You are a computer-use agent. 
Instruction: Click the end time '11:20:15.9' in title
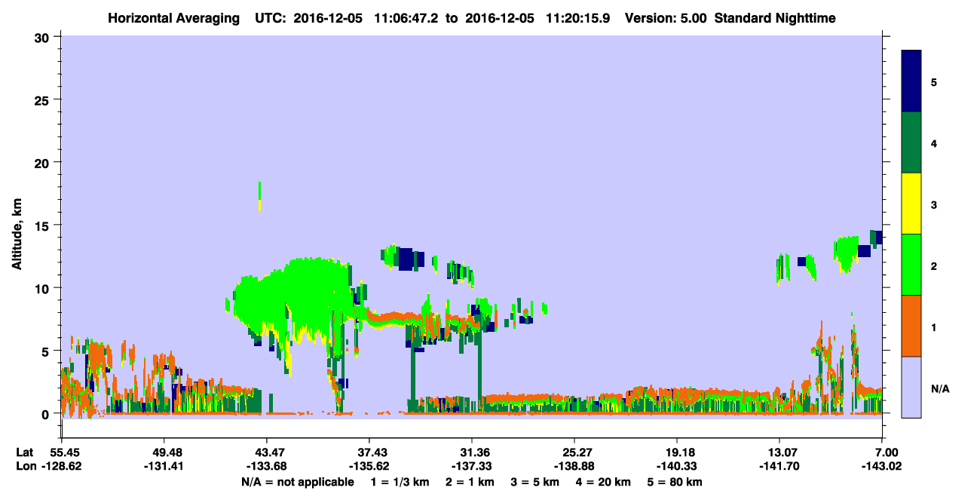580,17
